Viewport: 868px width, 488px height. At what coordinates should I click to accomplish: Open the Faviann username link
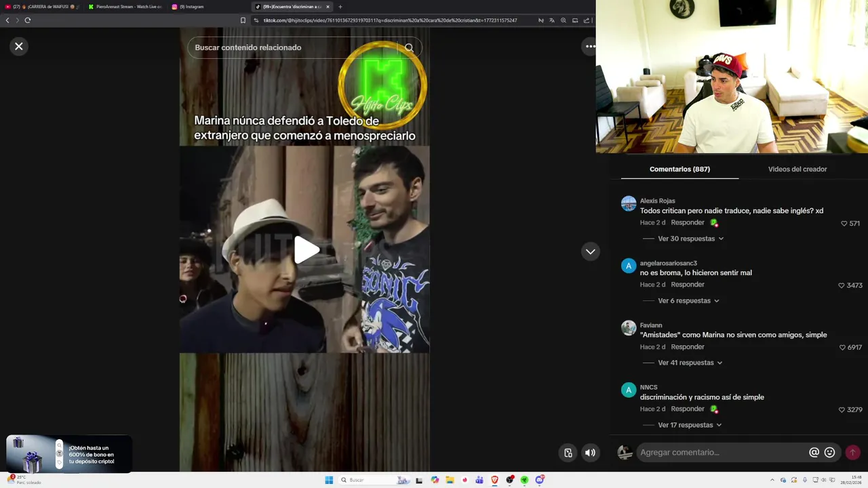[x=651, y=325]
